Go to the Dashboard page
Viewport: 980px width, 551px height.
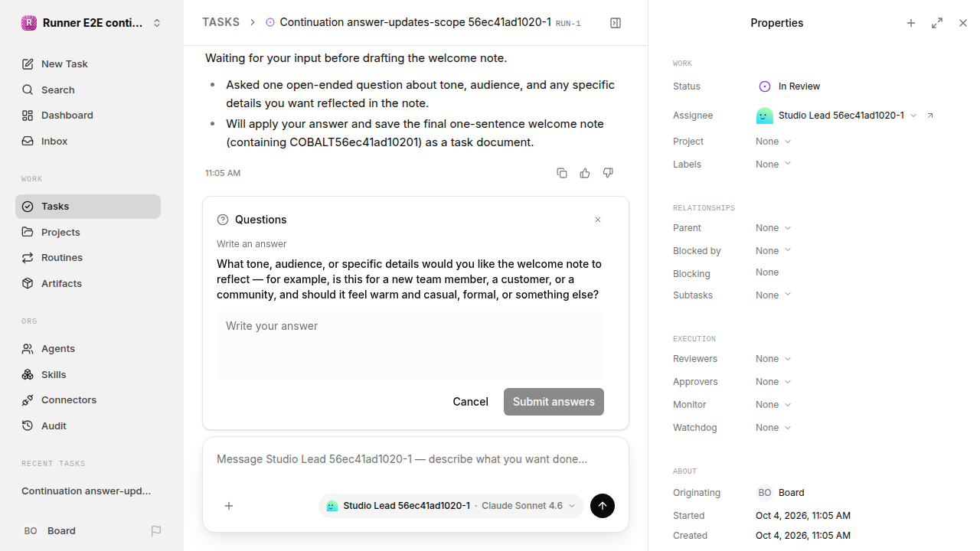point(88,116)
